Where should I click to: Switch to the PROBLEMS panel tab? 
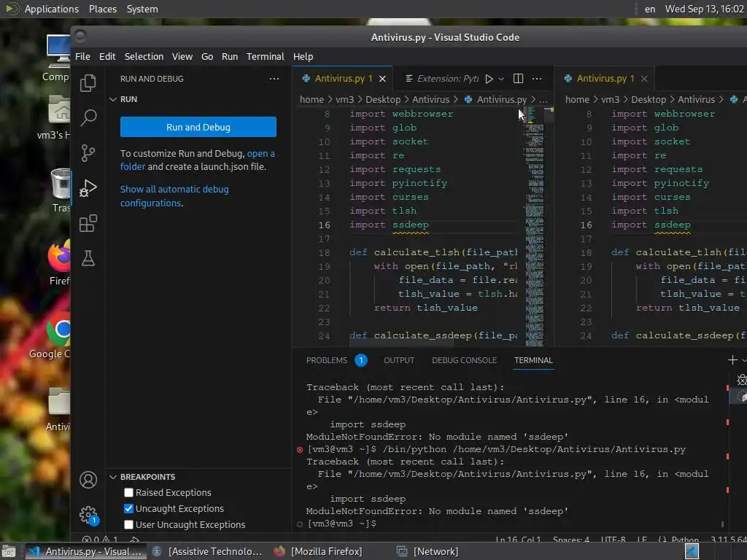[x=327, y=360]
